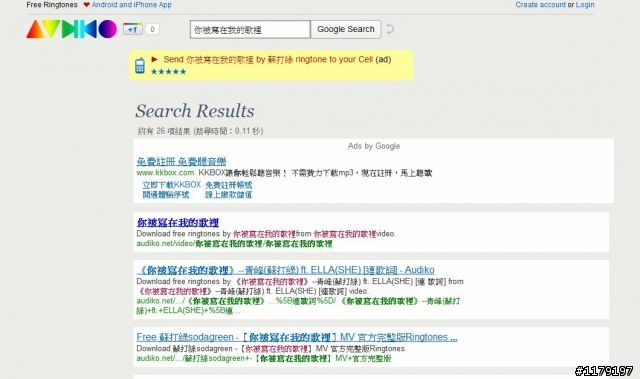Image resolution: width=640 pixels, height=379 pixels.
Task: Click the www.kkbox.com URL
Action: coord(165,173)
